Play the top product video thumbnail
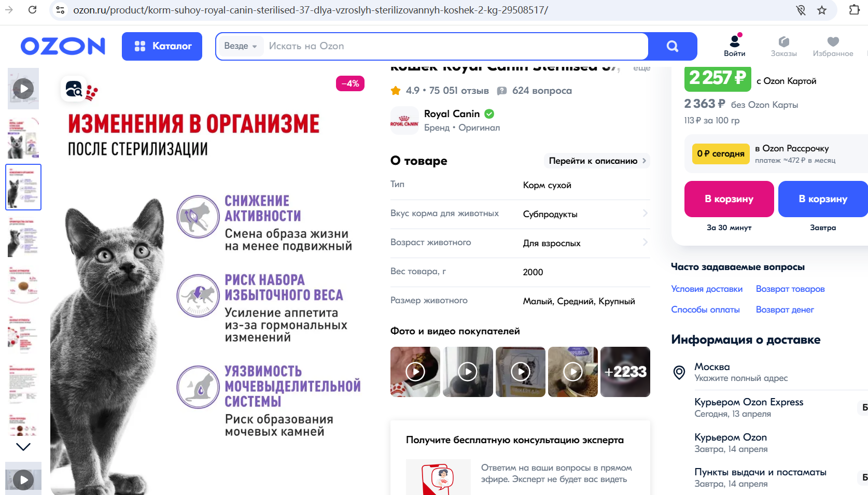This screenshot has width=868, height=495. [23, 89]
